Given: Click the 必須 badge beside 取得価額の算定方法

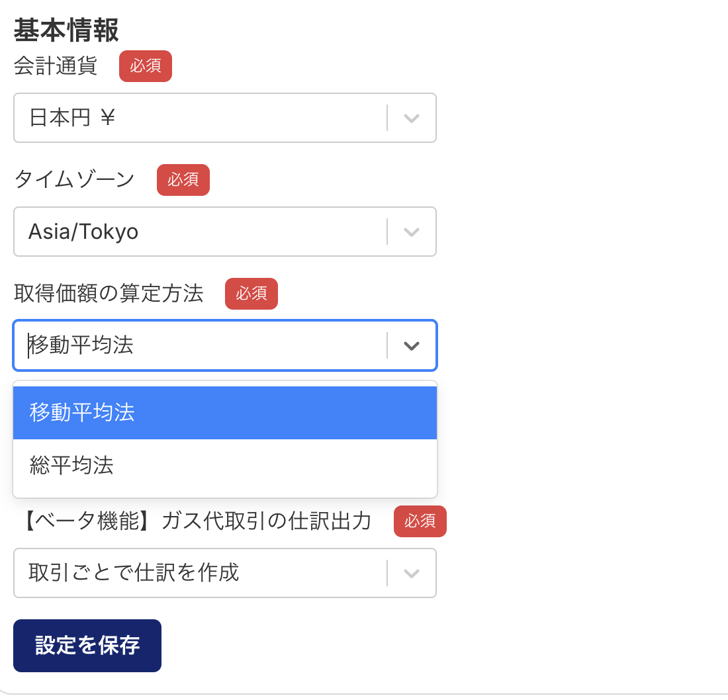Looking at the screenshot, I should (251, 294).
